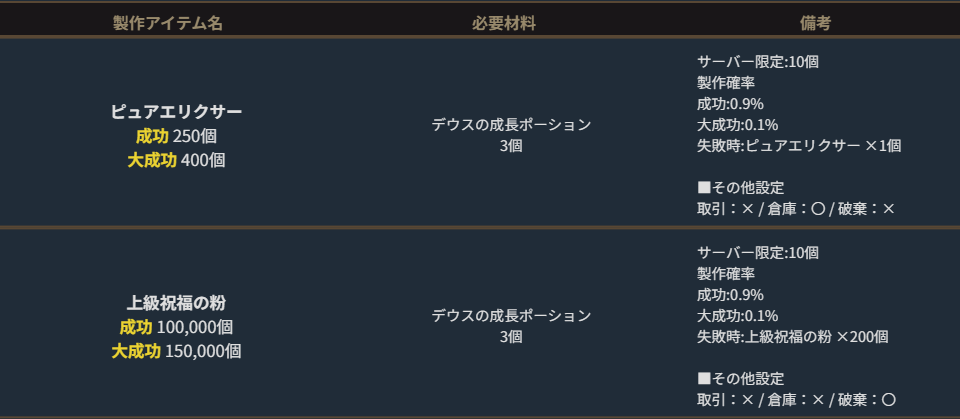
Task: Click the 大成功 150,000個 quantity text
Action: 176,351
